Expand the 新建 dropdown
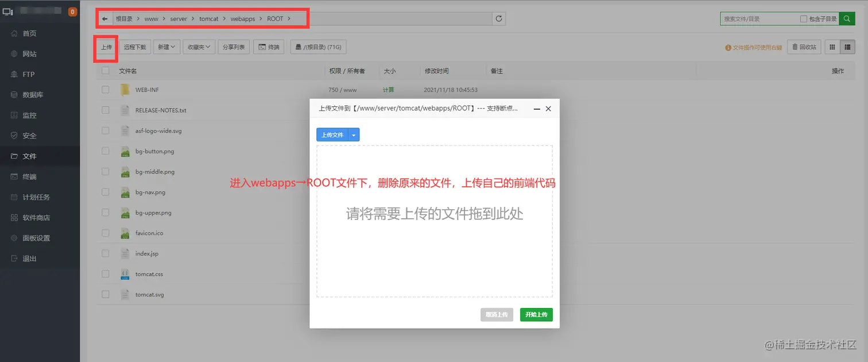Screen dimensions: 868x362 click(x=166, y=47)
